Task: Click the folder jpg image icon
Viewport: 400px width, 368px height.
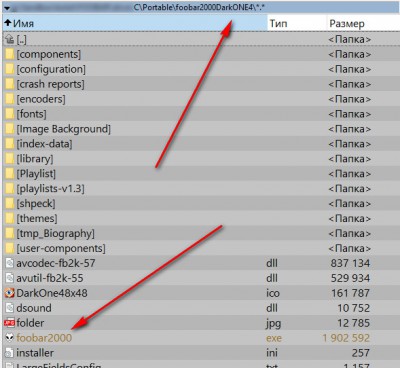Action: (x=10, y=323)
